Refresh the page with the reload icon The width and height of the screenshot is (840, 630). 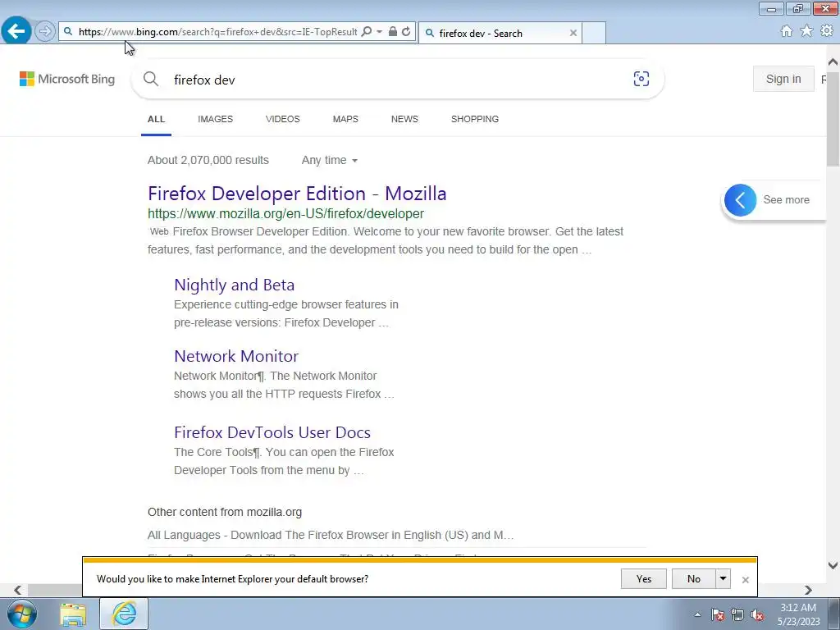coord(406,32)
